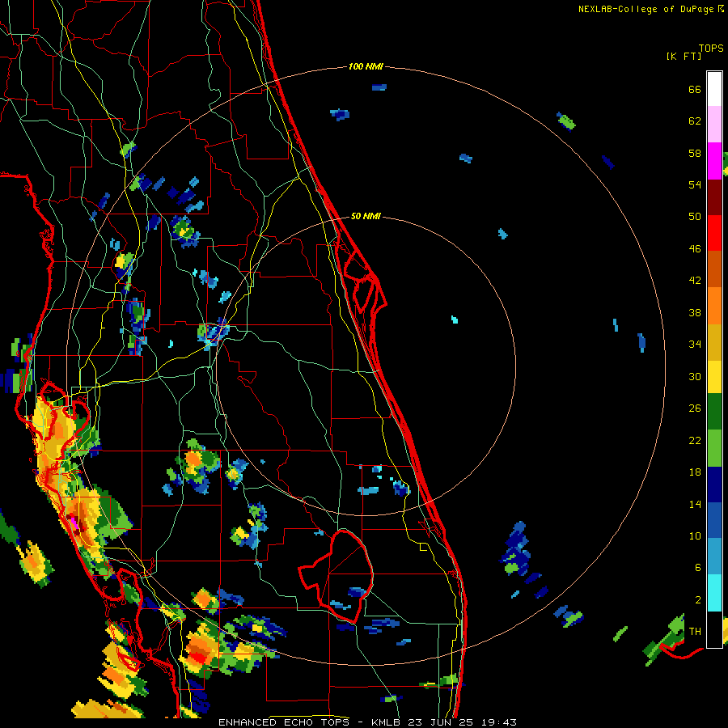
Task: Pick the navy blue swatch on the color bar
Action: [714, 485]
